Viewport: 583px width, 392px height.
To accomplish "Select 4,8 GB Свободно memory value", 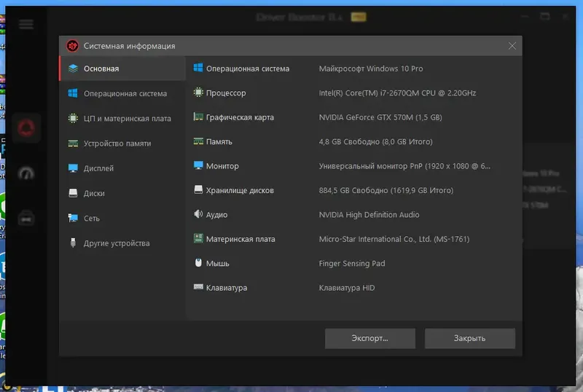I will 375,141.
